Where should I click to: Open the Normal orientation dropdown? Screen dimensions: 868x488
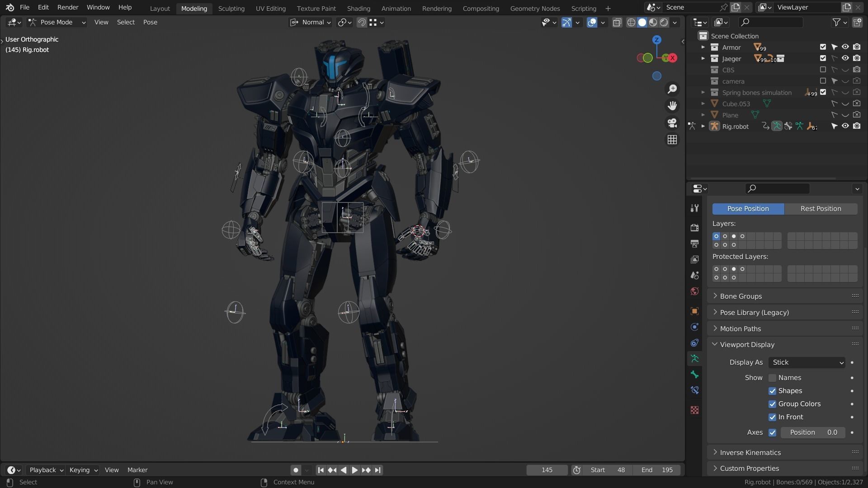311,22
